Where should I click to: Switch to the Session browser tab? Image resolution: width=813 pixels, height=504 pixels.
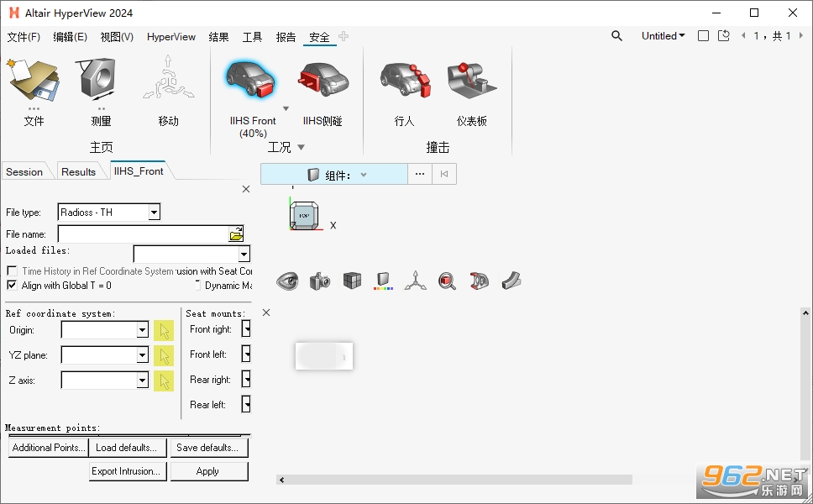[x=24, y=171]
